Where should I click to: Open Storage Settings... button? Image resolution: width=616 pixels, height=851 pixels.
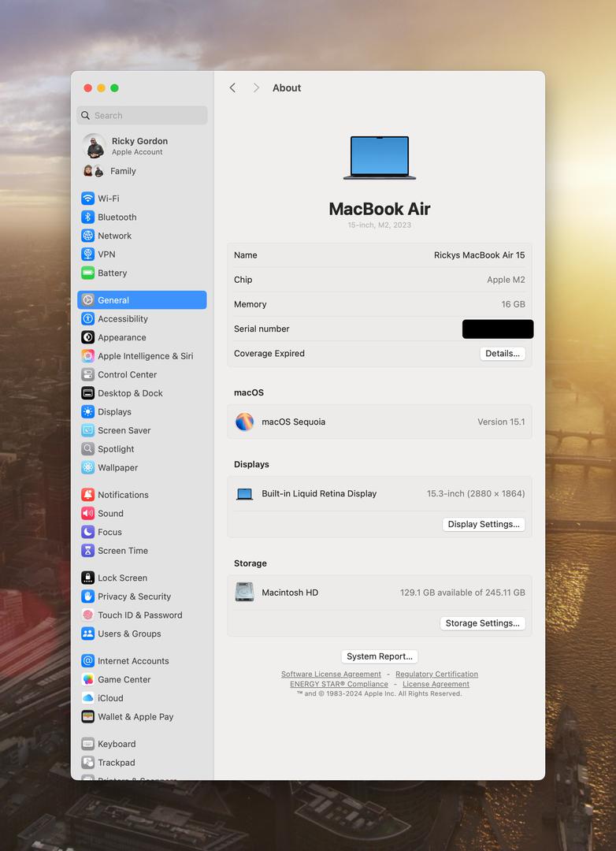(x=483, y=623)
